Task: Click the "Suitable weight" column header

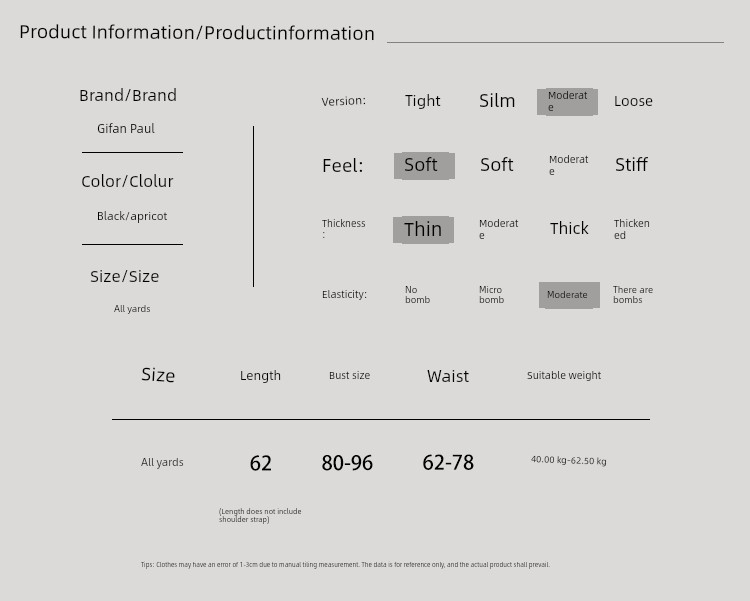Action: coord(564,376)
